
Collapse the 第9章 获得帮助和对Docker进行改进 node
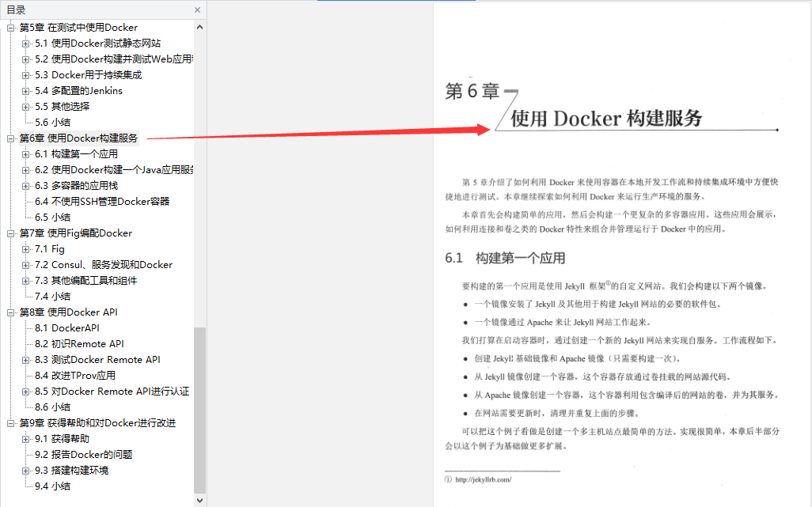pyautogui.click(x=10, y=423)
